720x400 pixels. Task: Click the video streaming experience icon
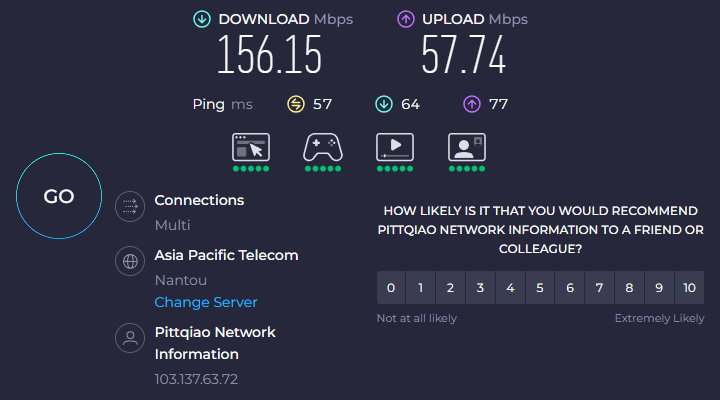395,147
